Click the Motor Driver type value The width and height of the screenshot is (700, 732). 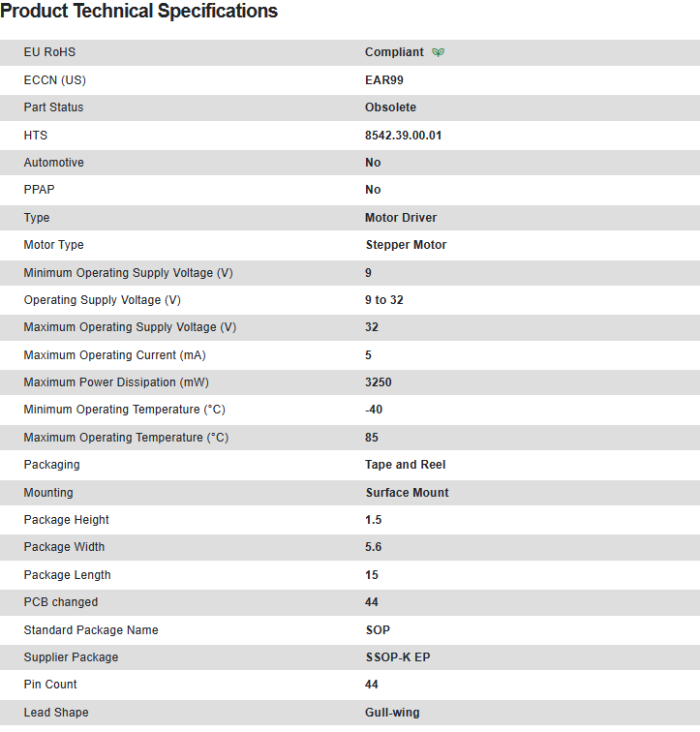pyautogui.click(x=401, y=218)
